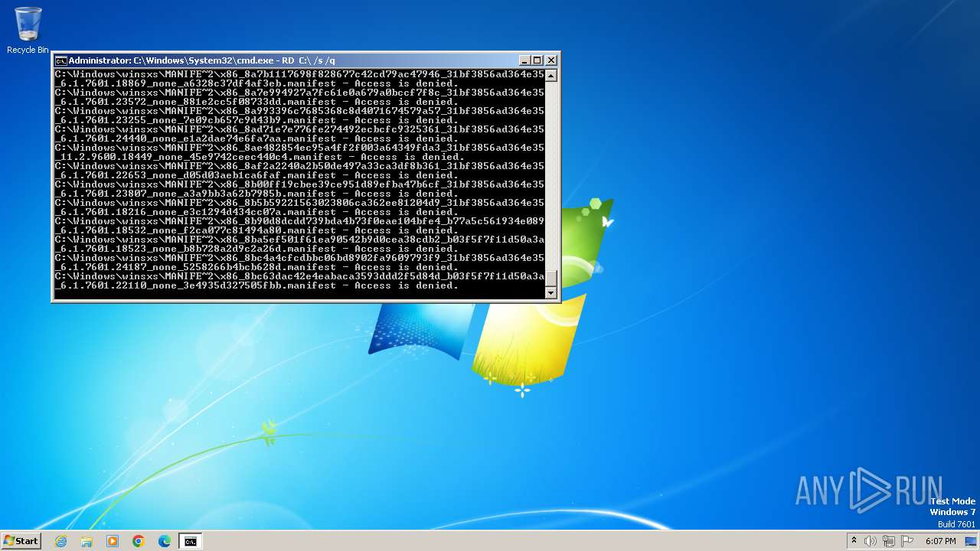Screen dimensions: 980x551
Task: Click the line with 6.1.7601.24187_none_5258266b4bcb628d.manifest
Action: [256, 267]
